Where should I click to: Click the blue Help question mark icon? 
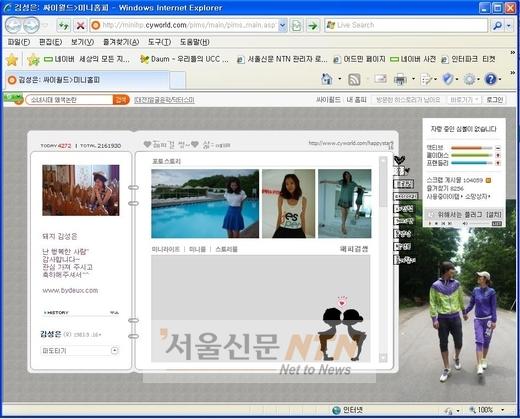(x=491, y=79)
